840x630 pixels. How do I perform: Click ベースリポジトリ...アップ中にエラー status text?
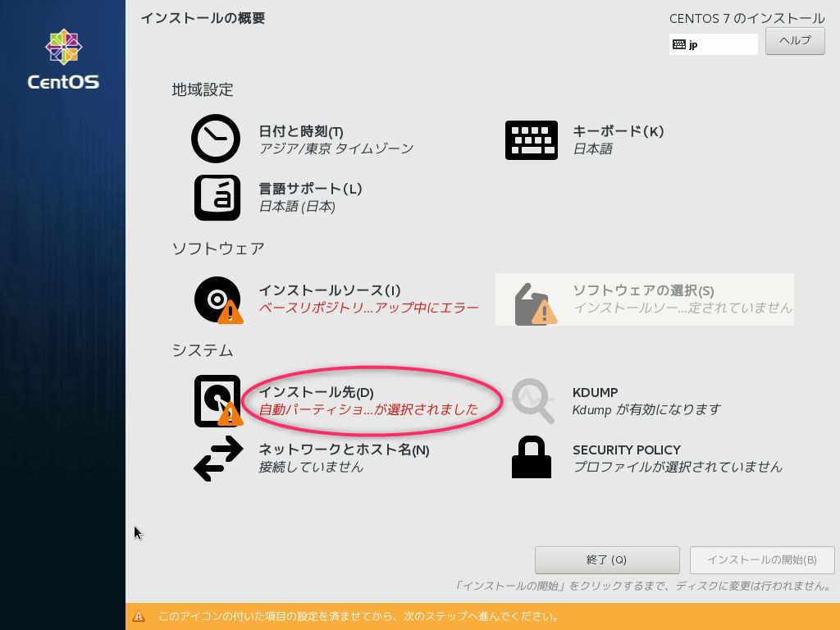tap(368, 308)
